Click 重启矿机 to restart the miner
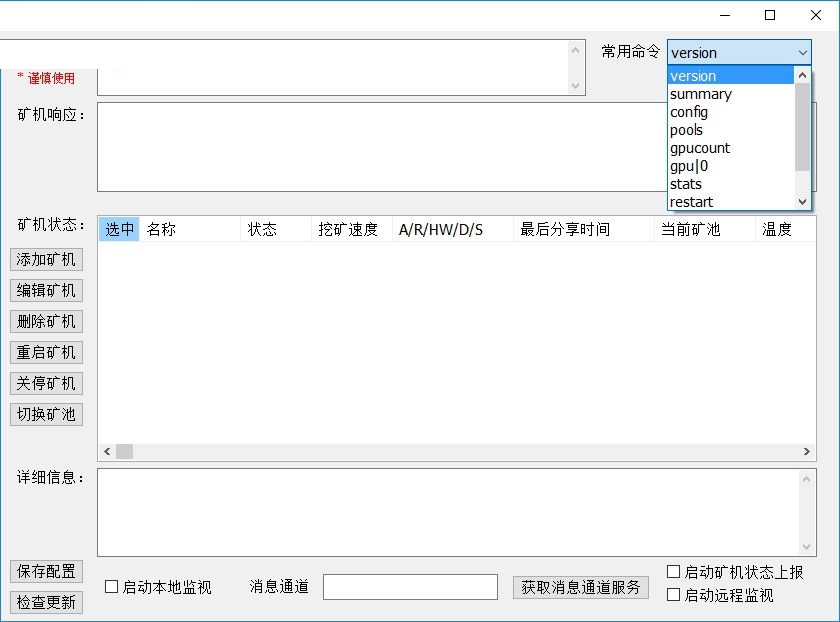Screen dimensions: 840x622 point(45,352)
